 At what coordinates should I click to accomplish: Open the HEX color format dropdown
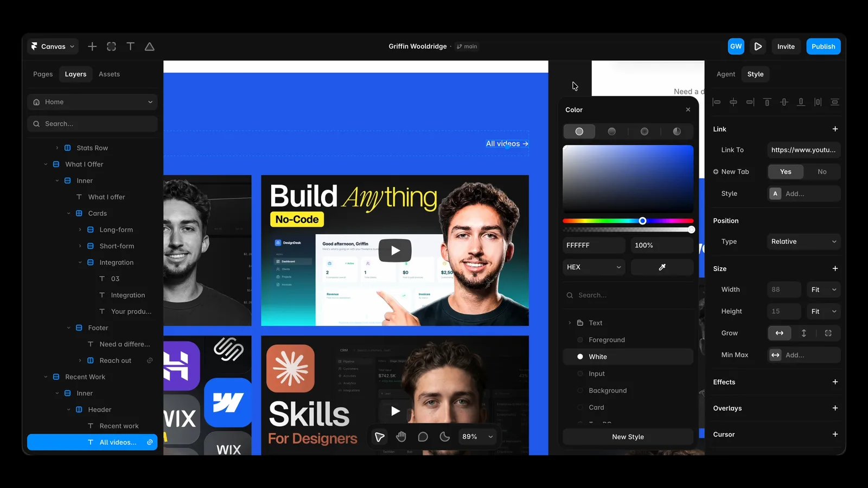(594, 267)
